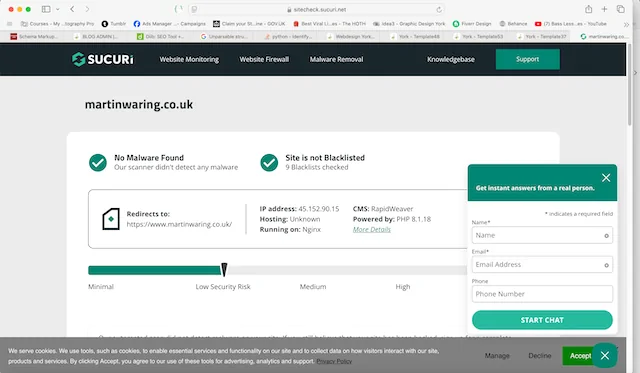
Task: Expand the sidebar dropdown chevron
Action: 58,9
